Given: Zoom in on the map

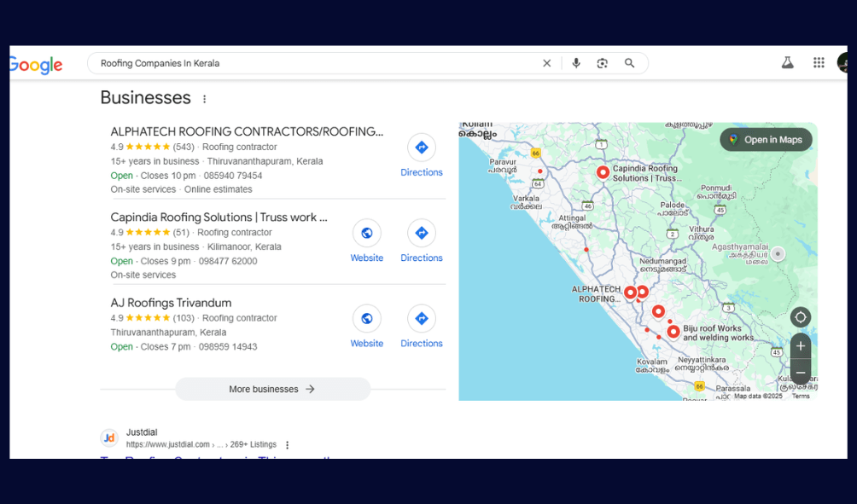Looking at the screenshot, I should click(x=801, y=346).
